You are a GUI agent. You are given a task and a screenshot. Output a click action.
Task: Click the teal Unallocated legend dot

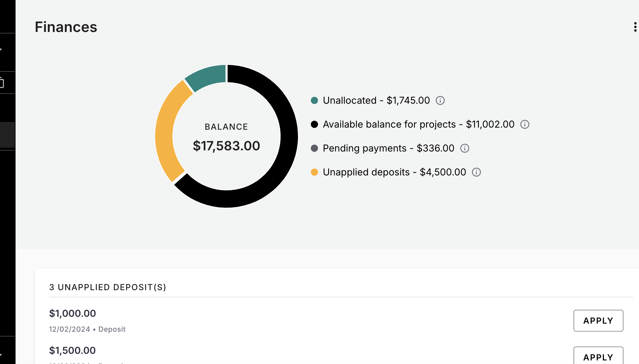314,100
